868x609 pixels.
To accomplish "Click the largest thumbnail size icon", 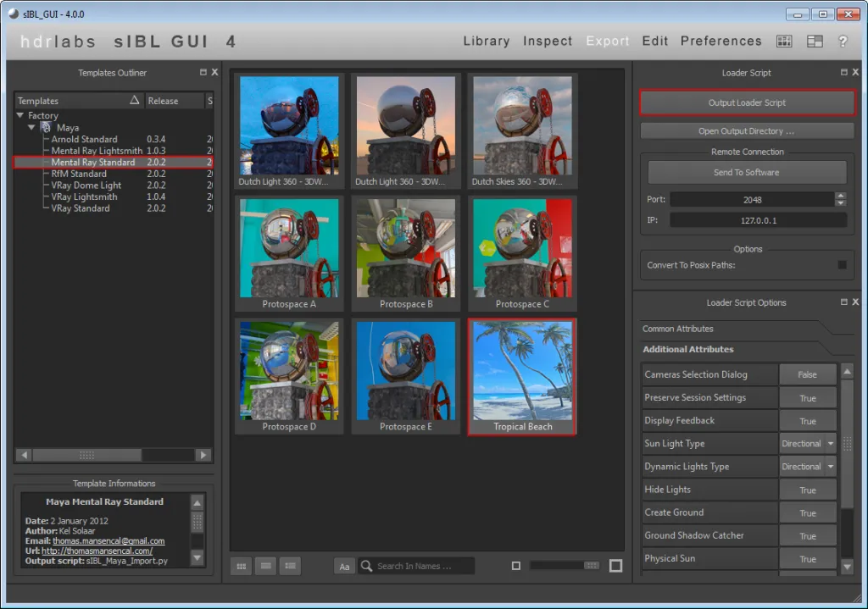I will click(x=615, y=566).
